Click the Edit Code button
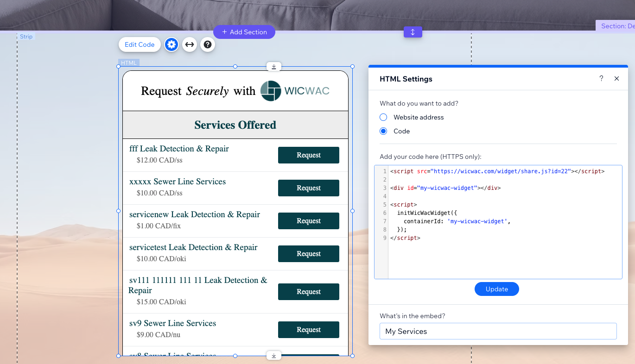635x364 pixels. pos(140,44)
